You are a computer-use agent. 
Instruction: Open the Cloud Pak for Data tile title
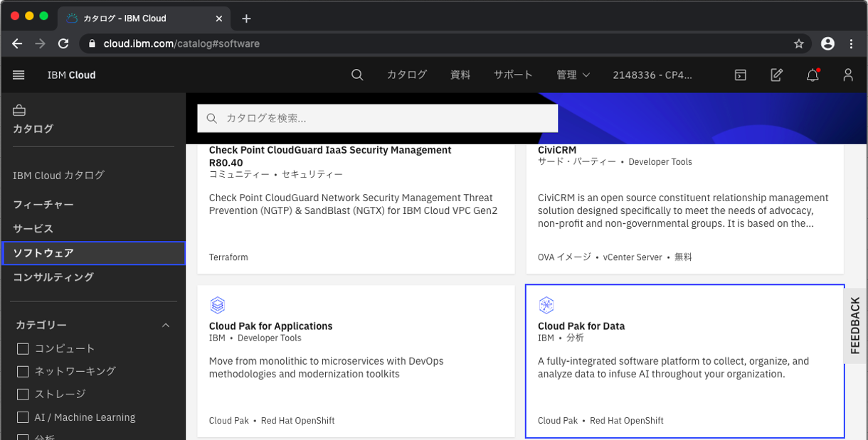(581, 326)
